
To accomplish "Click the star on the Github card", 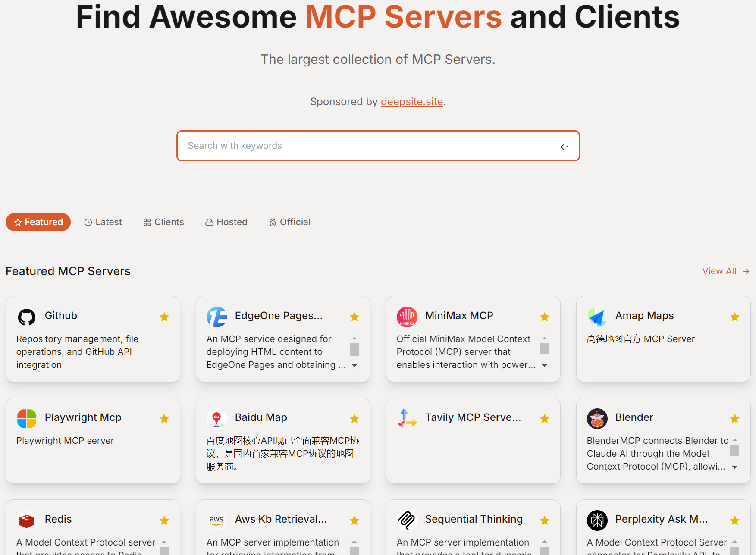I will click(x=164, y=317).
